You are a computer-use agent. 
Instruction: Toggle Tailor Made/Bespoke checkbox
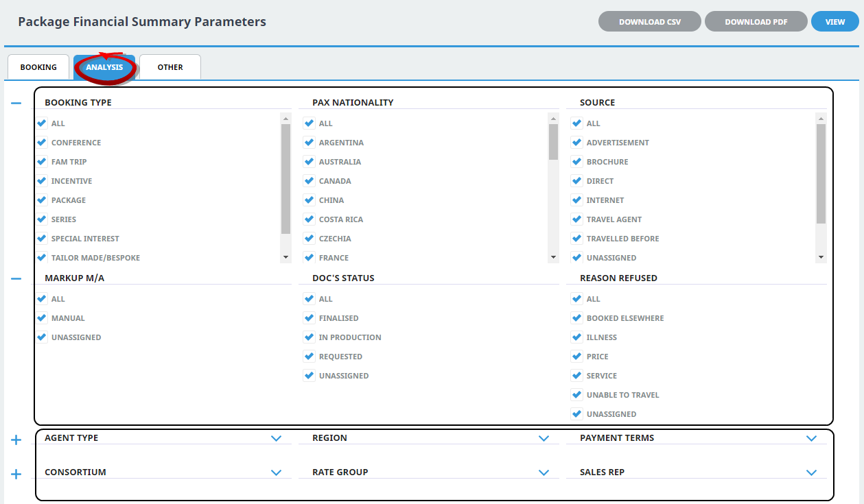(42, 258)
